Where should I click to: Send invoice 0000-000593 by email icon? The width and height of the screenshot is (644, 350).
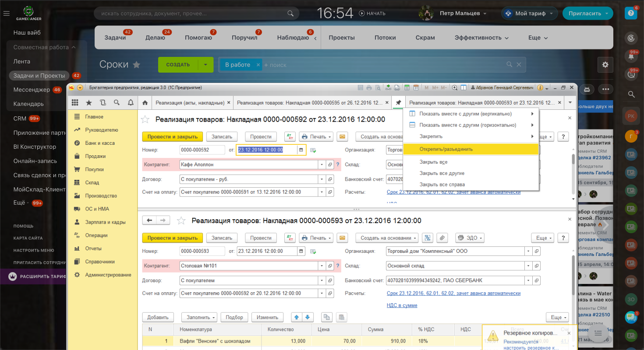pos(342,238)
